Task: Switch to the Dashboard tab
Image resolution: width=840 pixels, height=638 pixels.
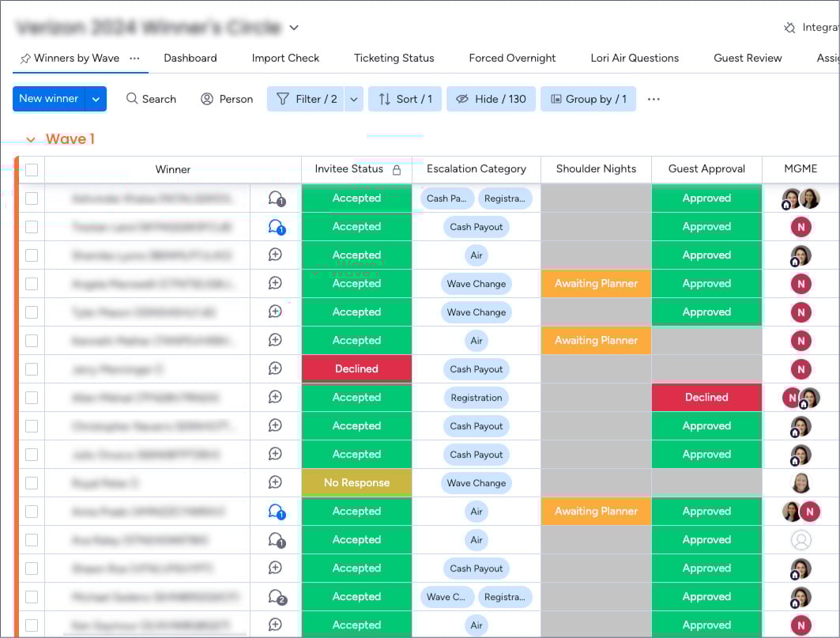Action: click(190, 58)
